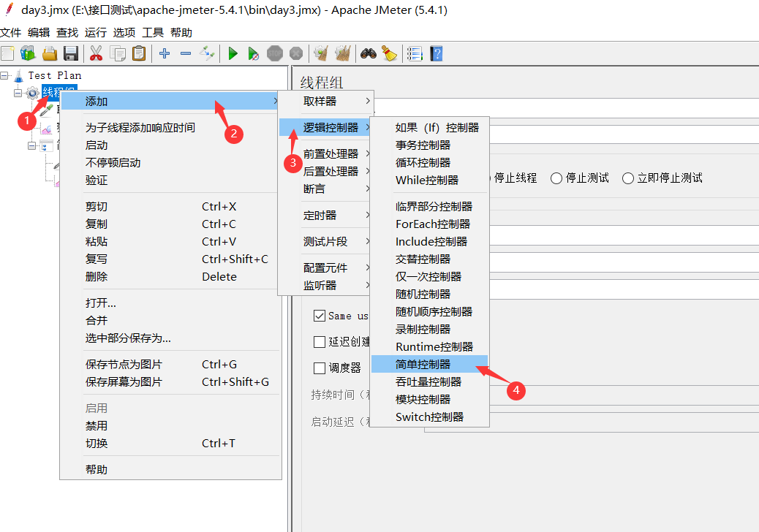This screenshot has width=759, height=532.
Task: Choose 循环控制器 from submenu
Action: (429, 162)
